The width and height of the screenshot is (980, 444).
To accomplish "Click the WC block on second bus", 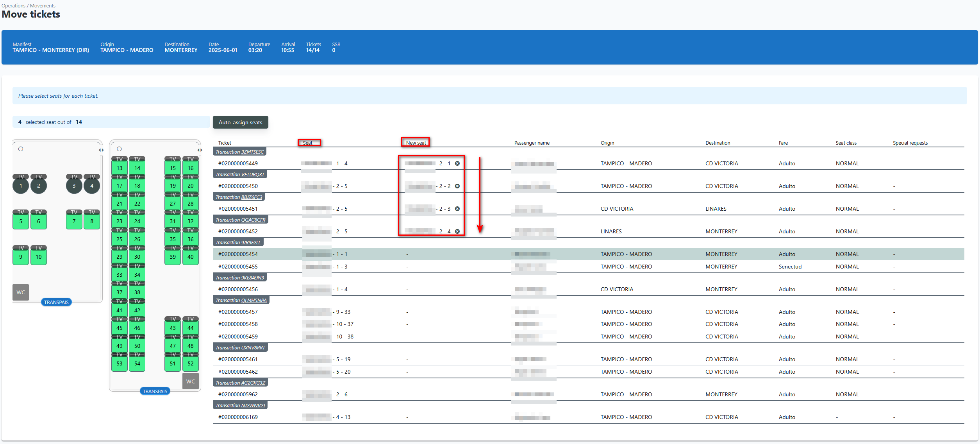I will click(x=191, y=381).
